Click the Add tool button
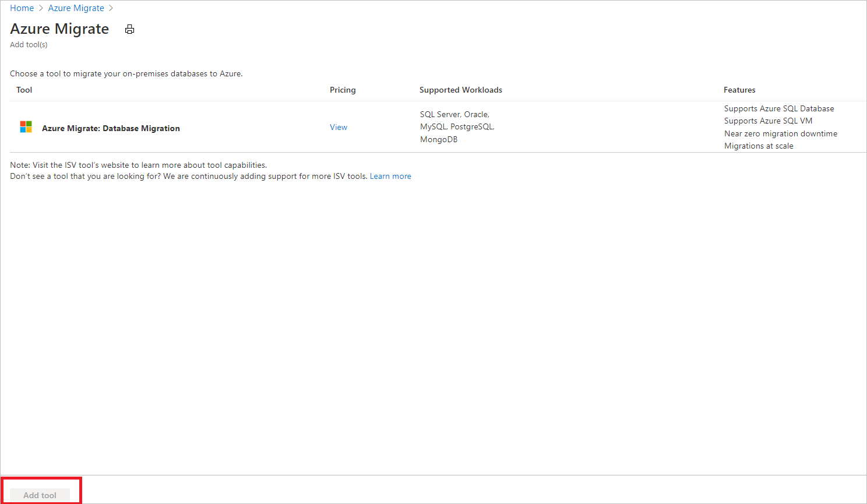The height and width of the screenshot is (504, 867). coord(40,495)
